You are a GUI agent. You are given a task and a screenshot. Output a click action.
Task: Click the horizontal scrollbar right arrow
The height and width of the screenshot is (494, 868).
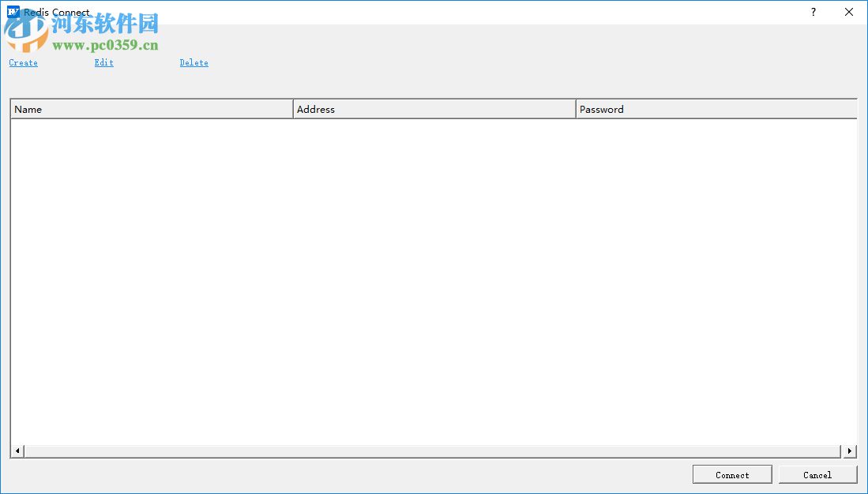click(x=850, y=451)
